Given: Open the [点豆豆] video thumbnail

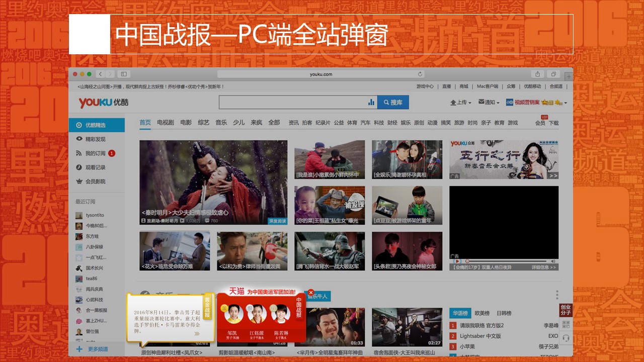Looking at the screenshot, I should tap(407, 205).
